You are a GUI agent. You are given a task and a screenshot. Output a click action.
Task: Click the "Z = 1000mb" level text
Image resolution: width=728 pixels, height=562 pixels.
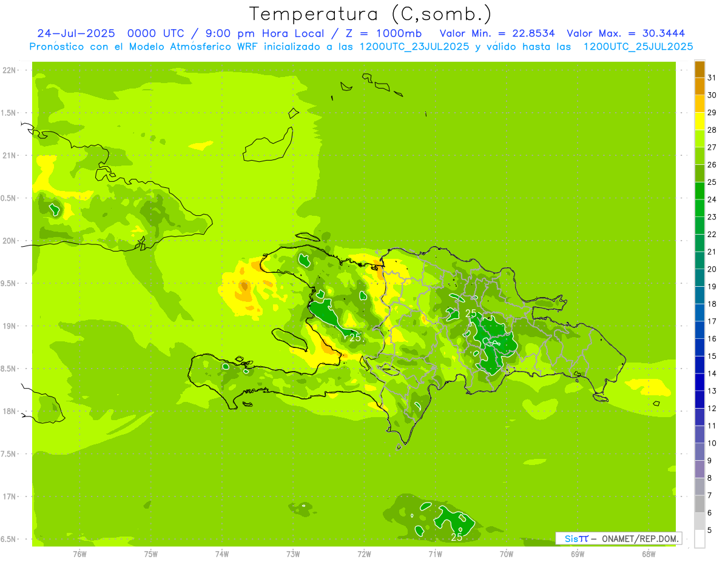click(385, 33)
